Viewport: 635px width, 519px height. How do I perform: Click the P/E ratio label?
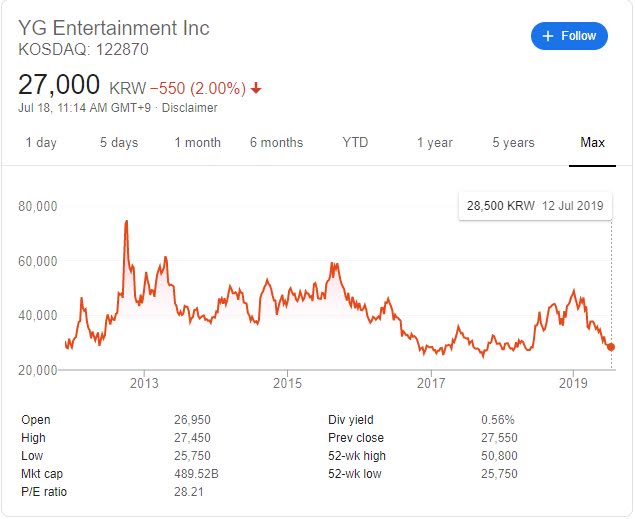click(44, 492)
